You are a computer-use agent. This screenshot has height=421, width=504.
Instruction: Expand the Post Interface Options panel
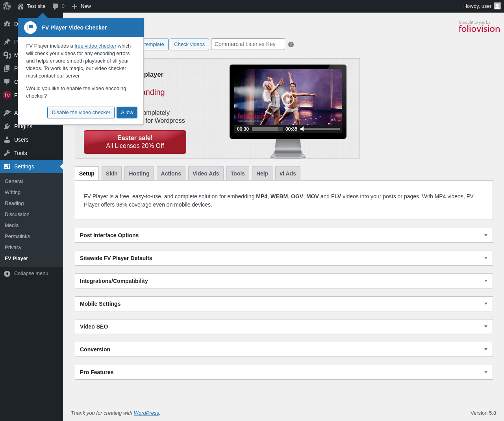pos(284,235)
